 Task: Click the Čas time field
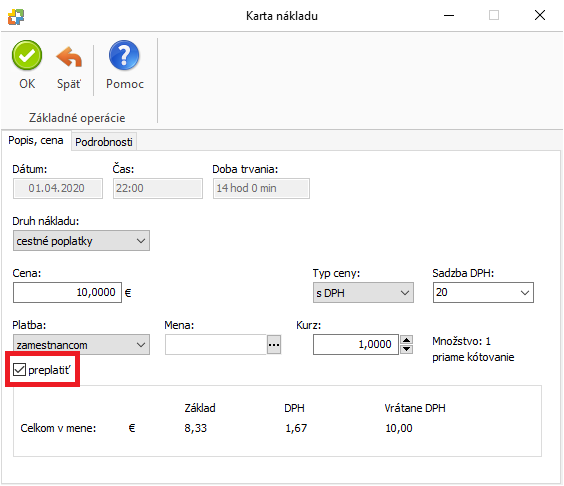coord(158,188)
